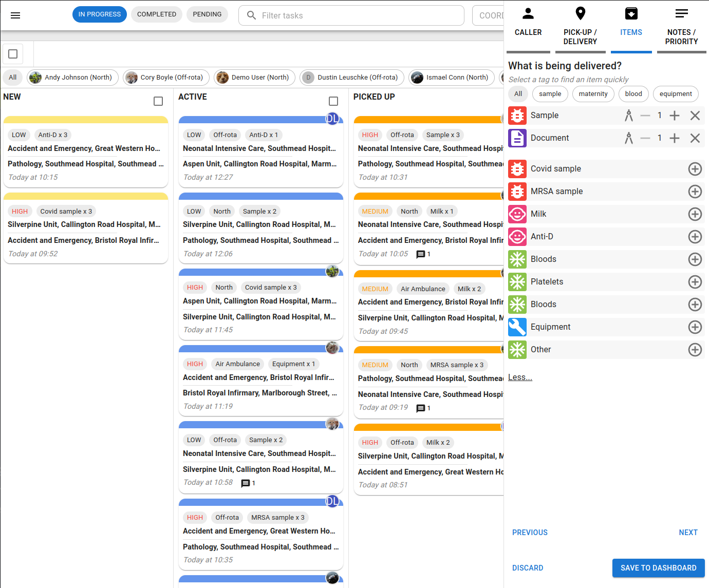
Task: Add Platelets using its plus icon
Action: point(695,281)
